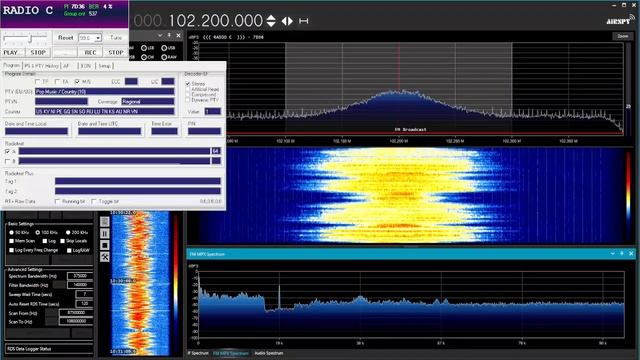Image resolution: width=640 pixels, height=360 pixels.
Task: Click the RDS decoder volume slider thumb
Action: point(30,38)
